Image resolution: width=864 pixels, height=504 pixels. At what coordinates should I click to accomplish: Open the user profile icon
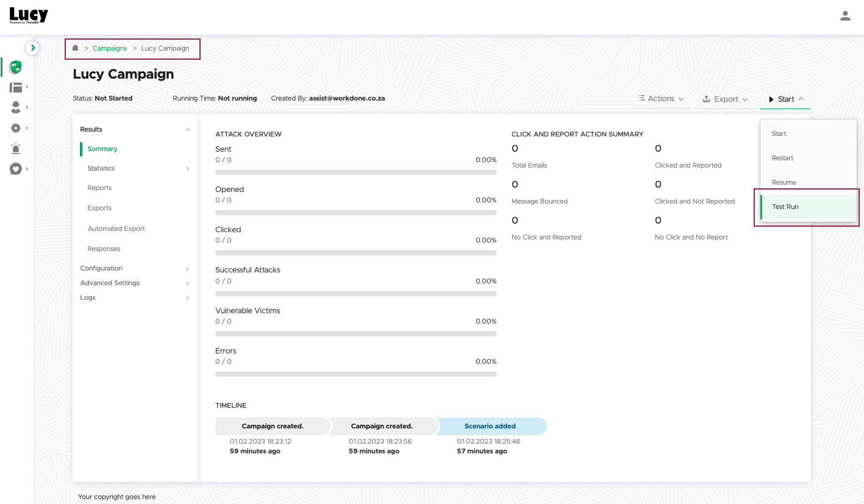pos(845,16)
